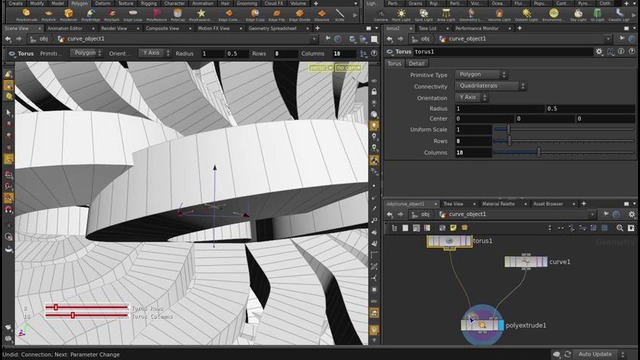Viewport: 640px width, 360px height.
Task: Click the obj path button in scene view
Action: point(40,39)
